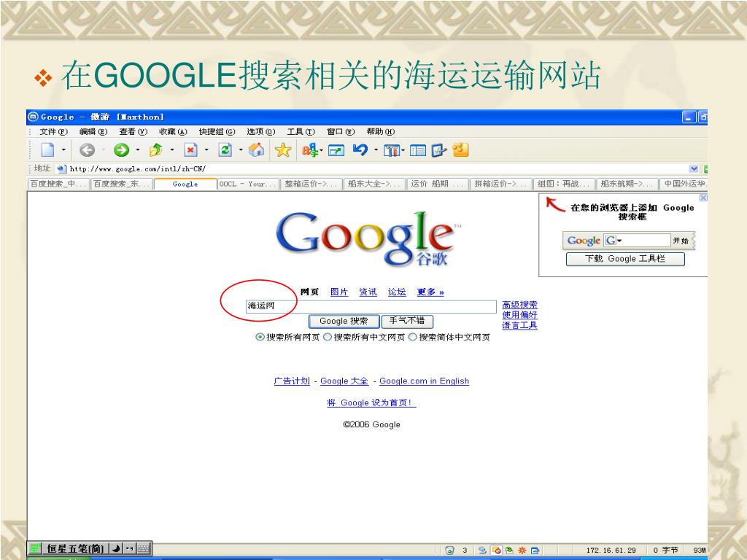
Task: Click the Stop loading icon with red X
Action: [x=190, y=150]
